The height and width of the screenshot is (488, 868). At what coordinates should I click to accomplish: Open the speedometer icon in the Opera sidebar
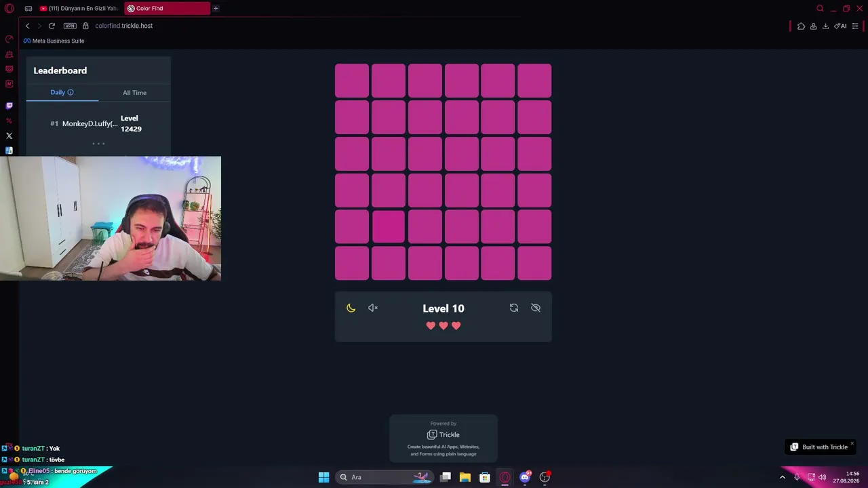pyautogui.click(x=9, y=39)
